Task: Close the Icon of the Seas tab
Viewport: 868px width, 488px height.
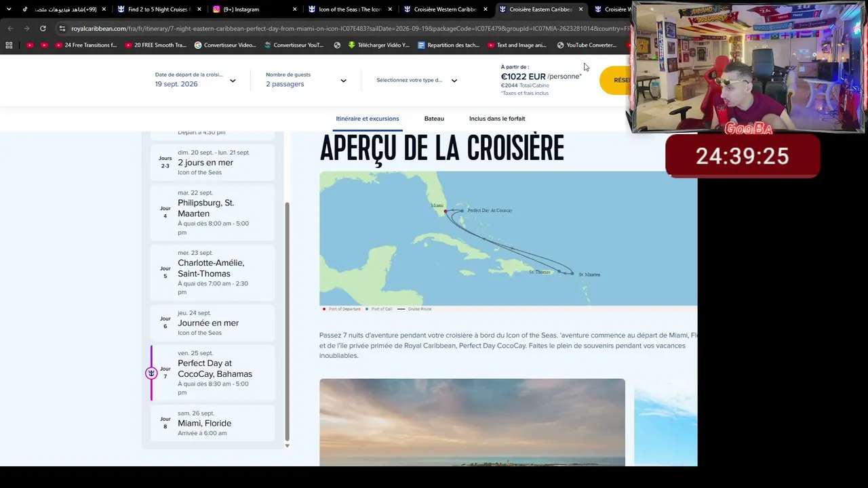Action: pyautogui.click(x=389, y=9)
